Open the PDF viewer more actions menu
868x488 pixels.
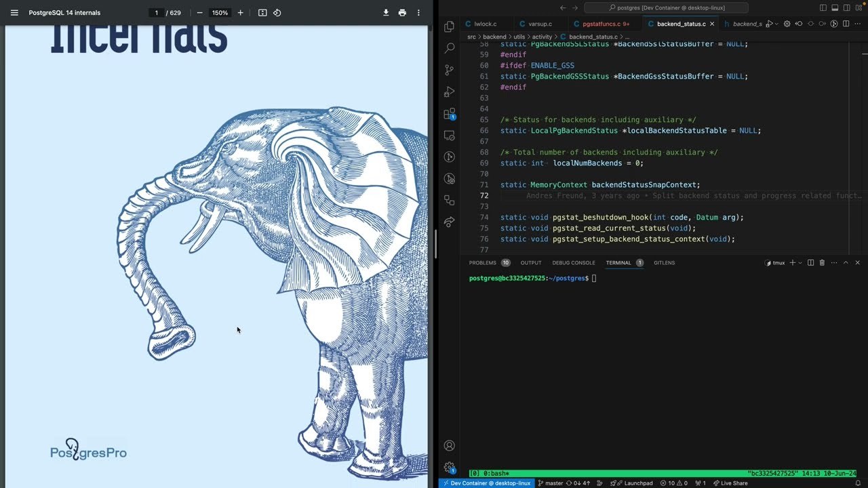(418, 12)
